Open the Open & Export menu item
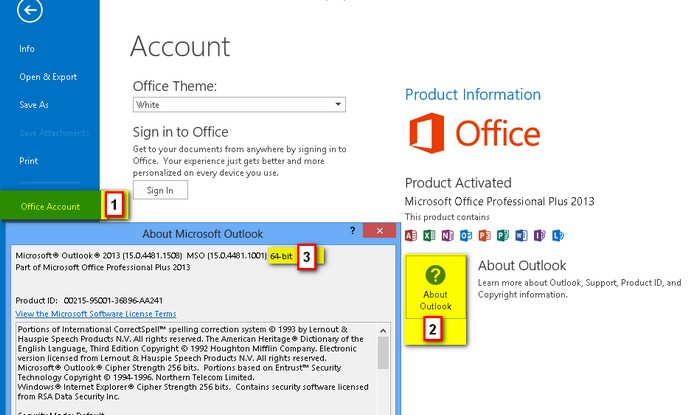This screenshot has height=415, width=700. (x=48, y=77)
